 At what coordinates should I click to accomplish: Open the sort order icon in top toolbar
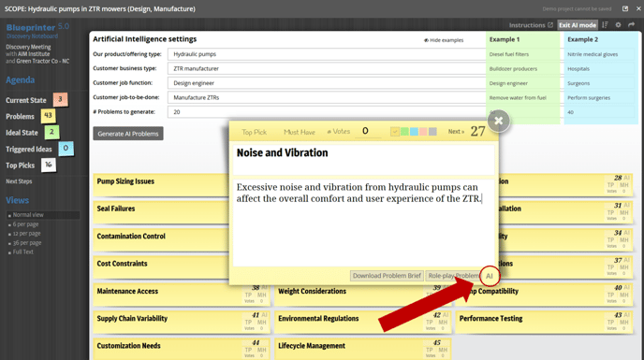point(605,25)
